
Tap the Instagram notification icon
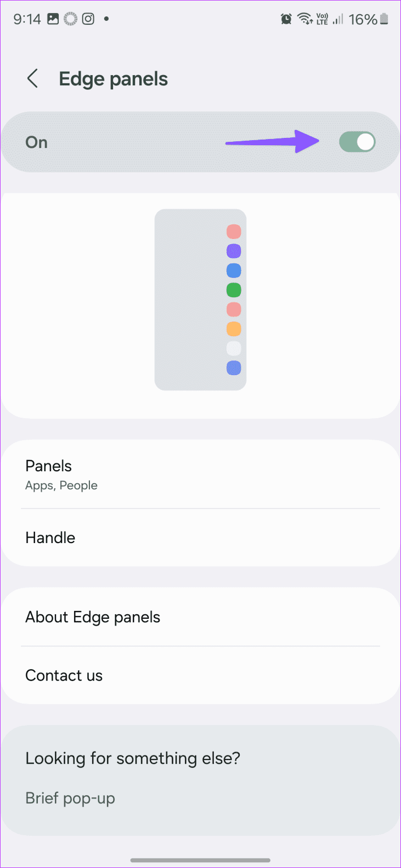point(88,19)
